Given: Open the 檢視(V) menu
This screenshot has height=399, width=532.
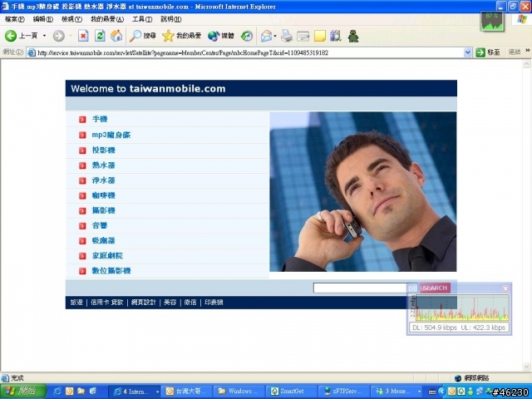Looking at the screenshot, I should (x=71, y=19).
